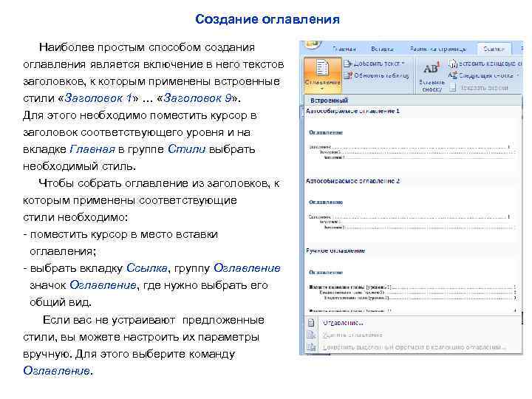Click the italic word Главная in the paragraph
Image resolution: width=532 pixels, height=399 pixels.
[92, 149]
